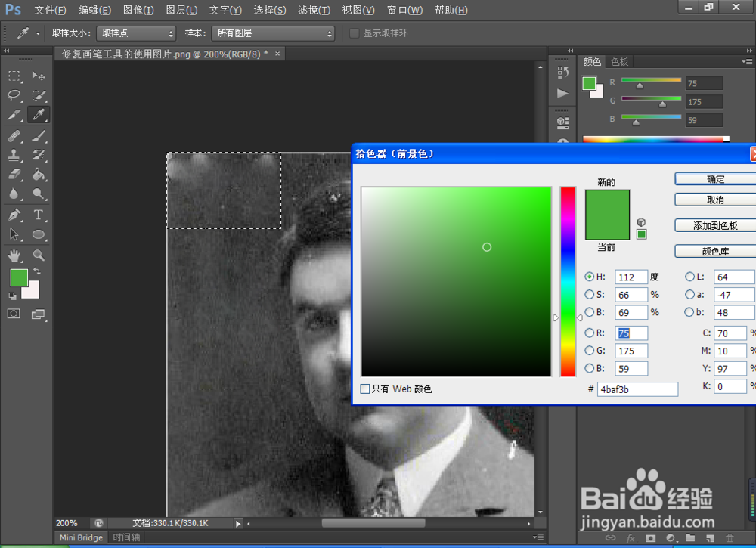Screen dimensions: 756x548
Task: Select the Hand tool
Action: [x=14, y=255]
